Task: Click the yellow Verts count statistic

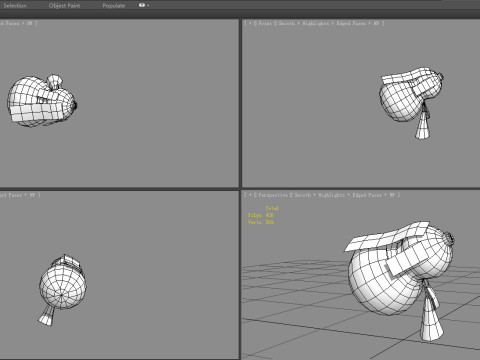Action: tap(261, 222)
